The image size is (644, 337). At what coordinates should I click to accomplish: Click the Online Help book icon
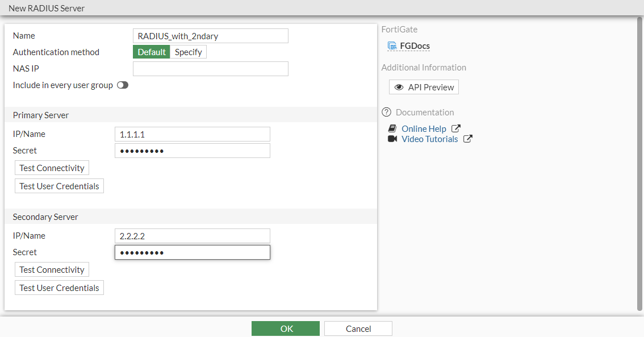point(392,128)
